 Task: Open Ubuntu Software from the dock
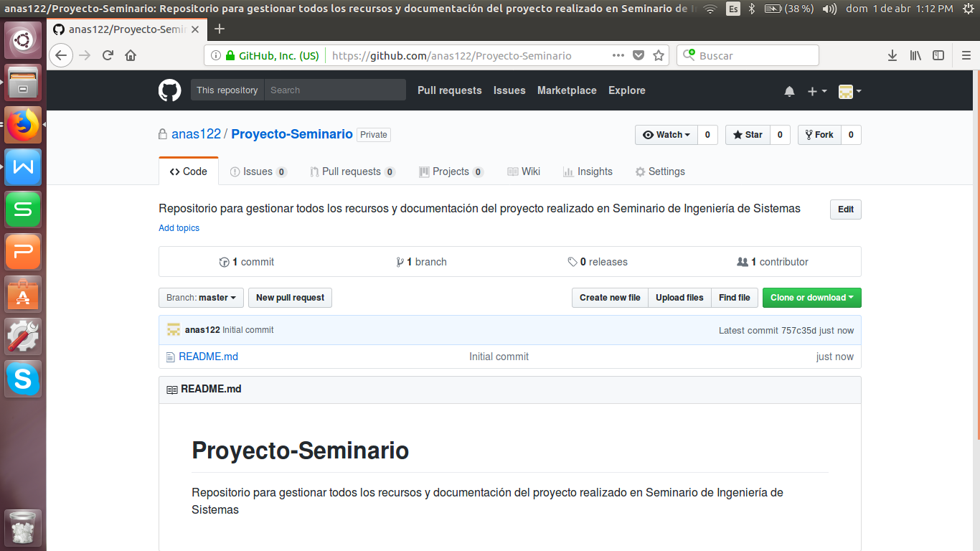pyautogui.click(x=23, y=293)
